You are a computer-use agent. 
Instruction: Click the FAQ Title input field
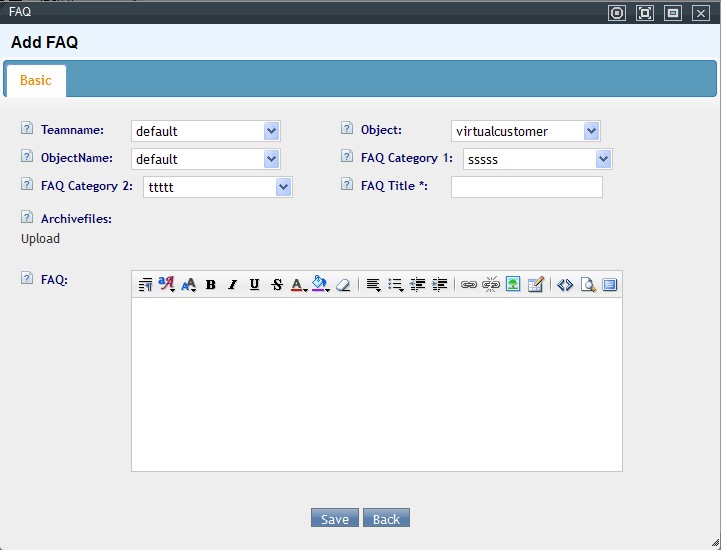point(526,187)
